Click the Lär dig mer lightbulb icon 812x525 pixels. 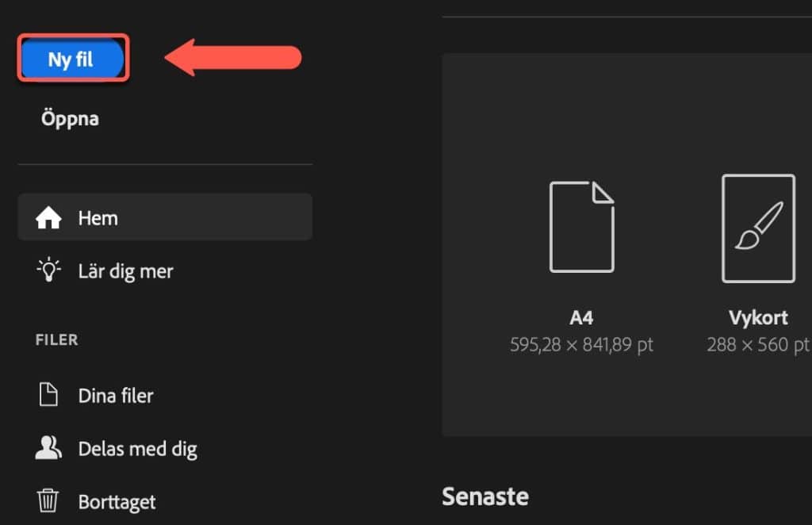click(48, 270)
